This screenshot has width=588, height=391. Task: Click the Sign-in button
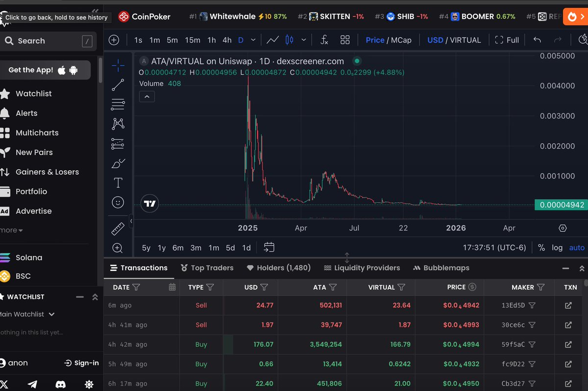point(81,363)
